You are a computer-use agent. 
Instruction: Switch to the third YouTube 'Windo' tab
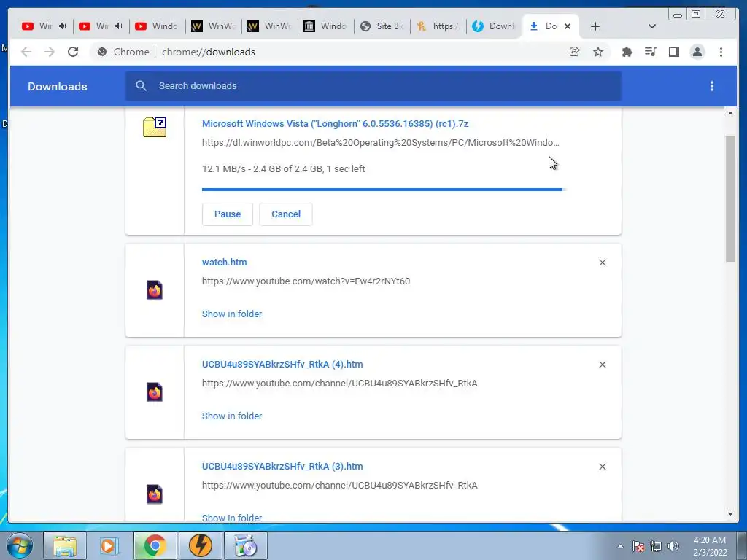[156, 26]
